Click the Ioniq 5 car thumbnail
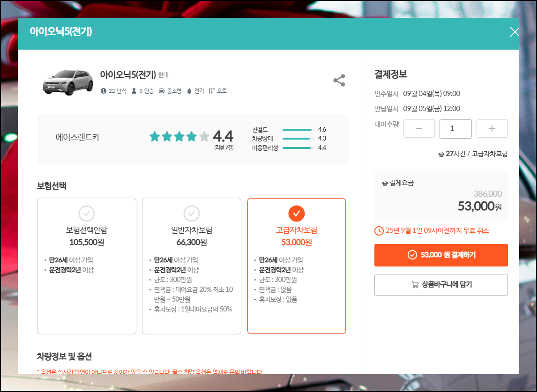This screenshot has width=537, height=392. point(68,82)
